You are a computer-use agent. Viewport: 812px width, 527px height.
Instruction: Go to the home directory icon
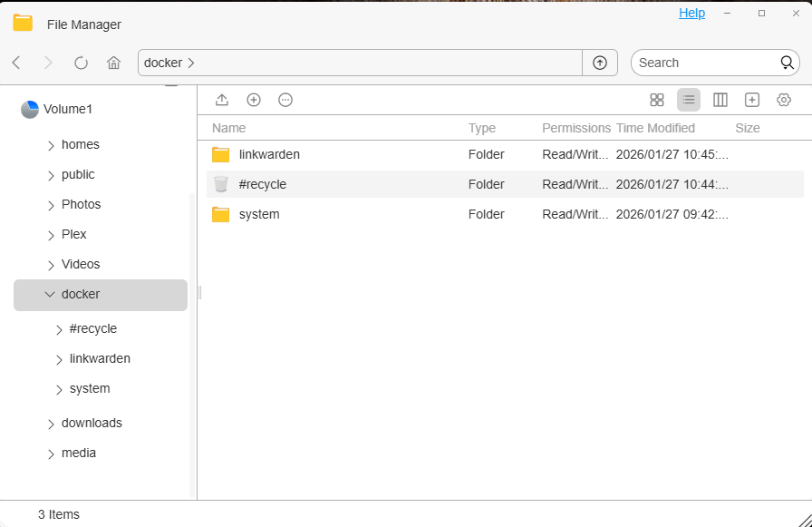(113, 63)
